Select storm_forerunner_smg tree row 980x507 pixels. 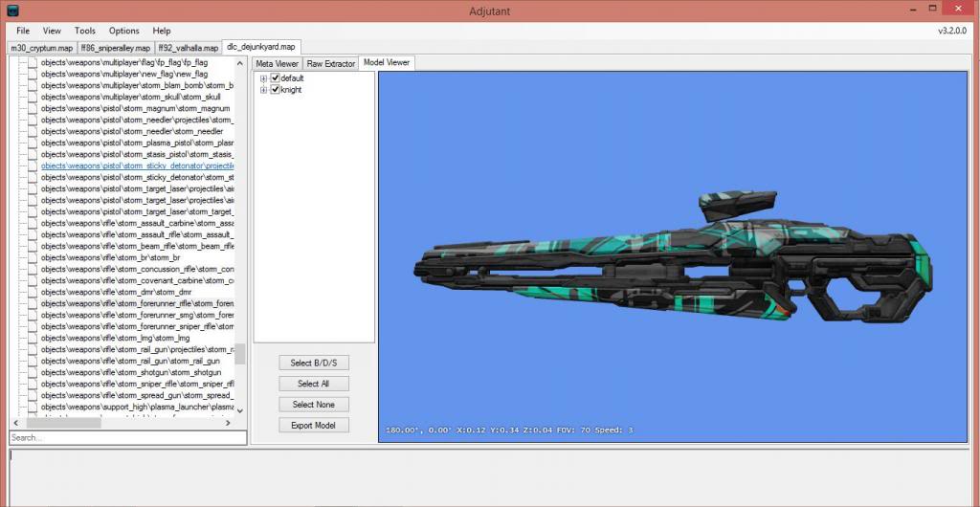(138, 315)
